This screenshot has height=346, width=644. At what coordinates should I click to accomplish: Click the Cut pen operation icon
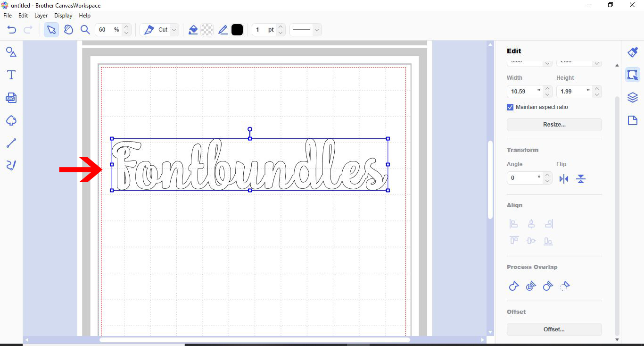tap(149, 30)
